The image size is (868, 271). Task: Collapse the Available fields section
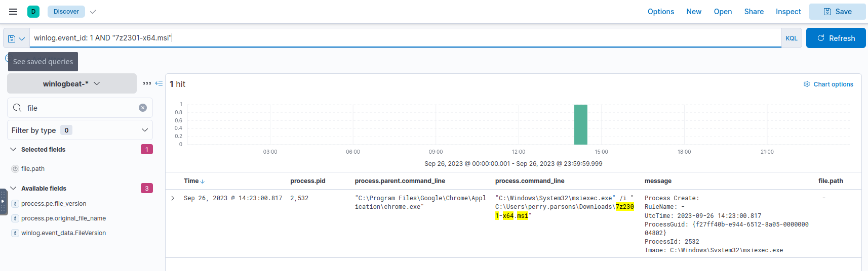click(x=14, y=189)
